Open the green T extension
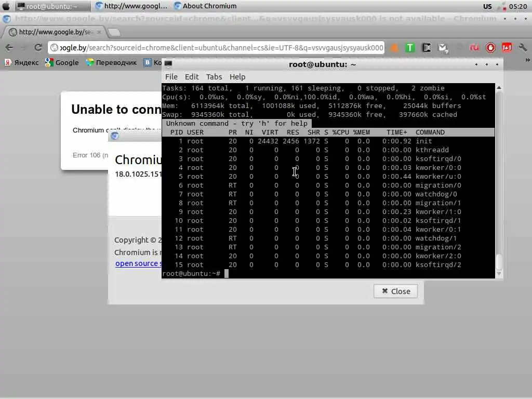 [x=410, y=48]
